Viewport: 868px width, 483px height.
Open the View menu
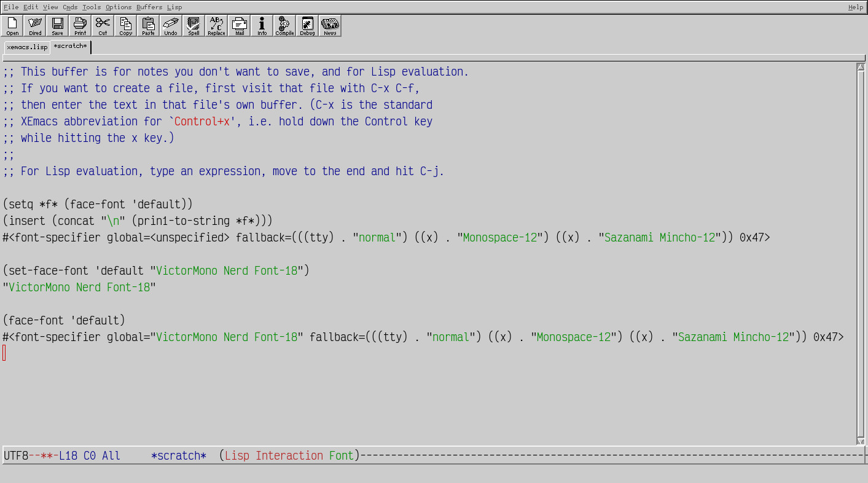pyautogui.click(x=50, y=7)
